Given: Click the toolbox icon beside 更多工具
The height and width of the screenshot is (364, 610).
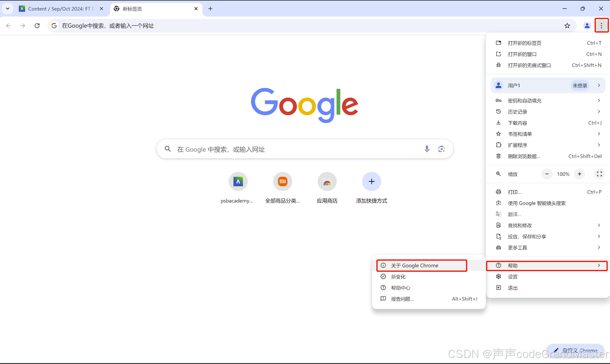Looking at the screenshot, I should click(x=499, y=248).
